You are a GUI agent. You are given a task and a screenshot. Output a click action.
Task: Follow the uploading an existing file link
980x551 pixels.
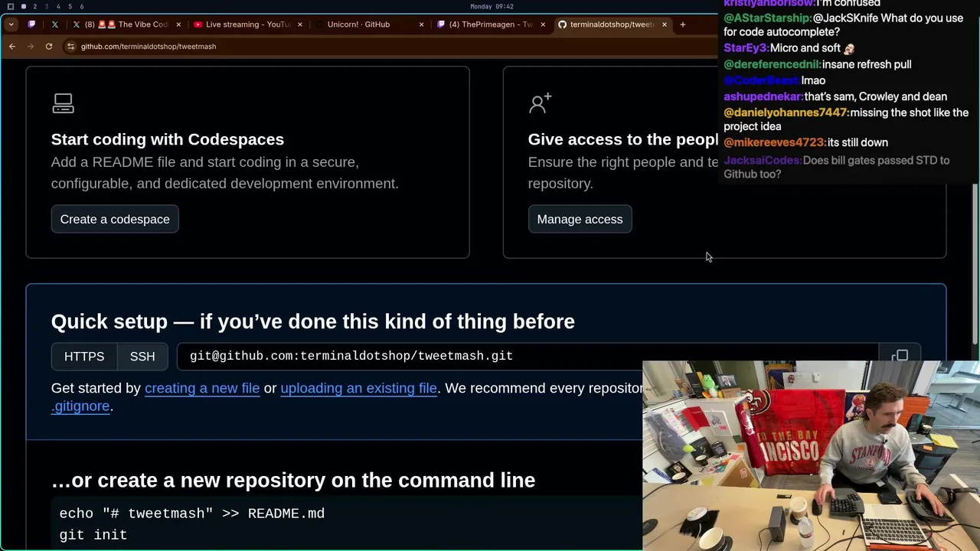click(358, 388)
